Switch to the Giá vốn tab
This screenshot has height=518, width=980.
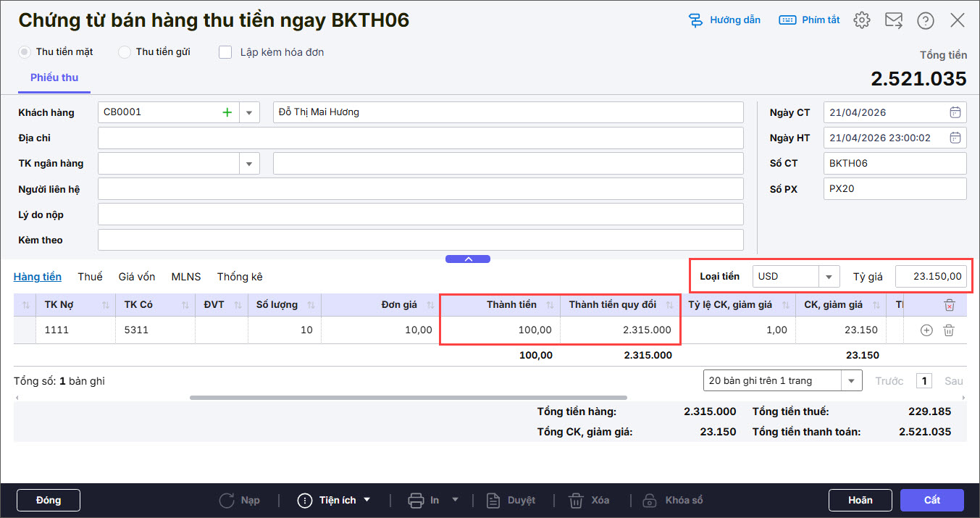[x=137, y=277]
